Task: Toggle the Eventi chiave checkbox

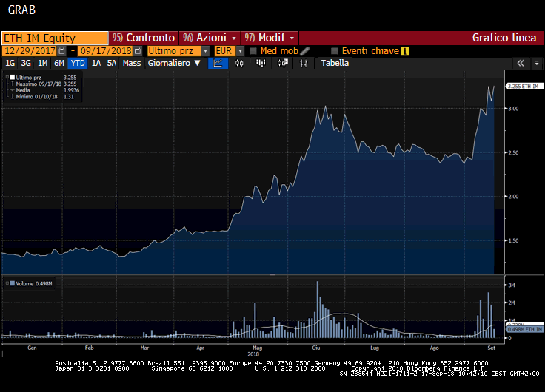Action: 335,51
